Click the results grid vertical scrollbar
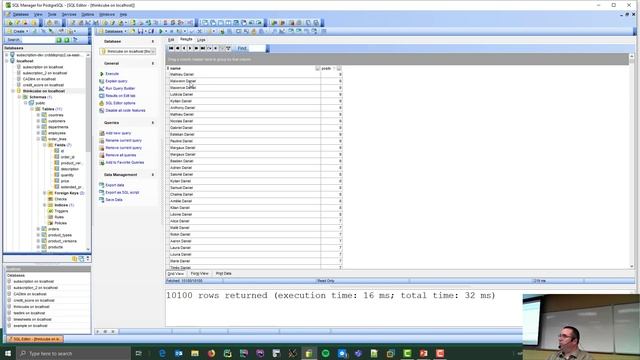This screenshot has height=360, width=640. (x=632, y=161)
